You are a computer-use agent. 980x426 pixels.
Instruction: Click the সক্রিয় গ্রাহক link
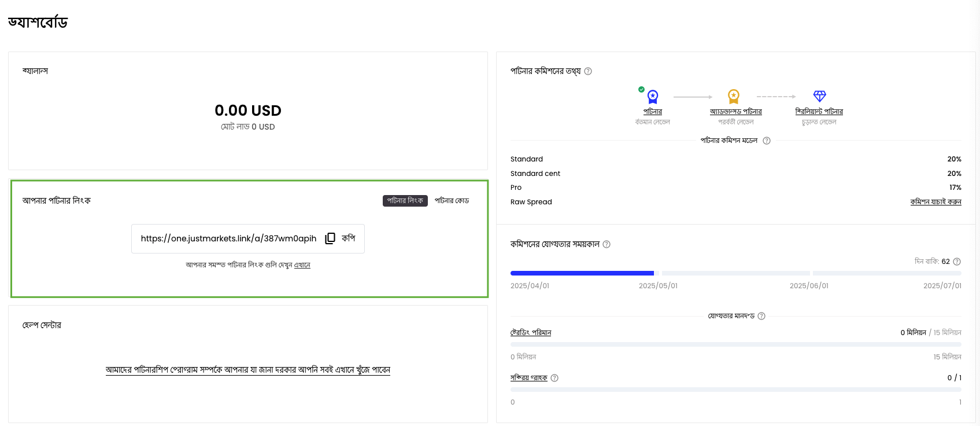click(x=529, y=378)
